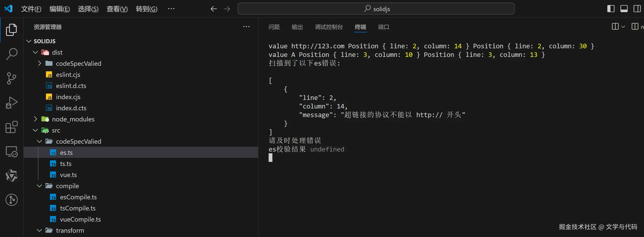
Task: Open the split terminal dropdown arrow
Action: click(x=623, y=27)
